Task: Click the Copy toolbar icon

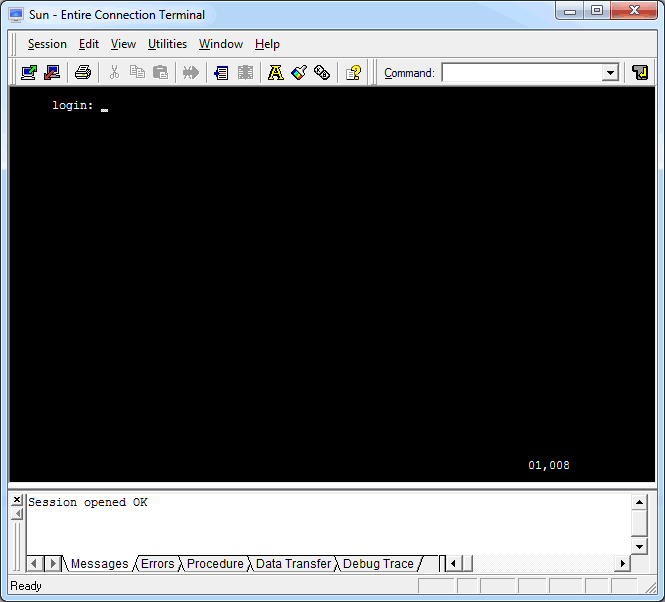Action: point(137,73)
